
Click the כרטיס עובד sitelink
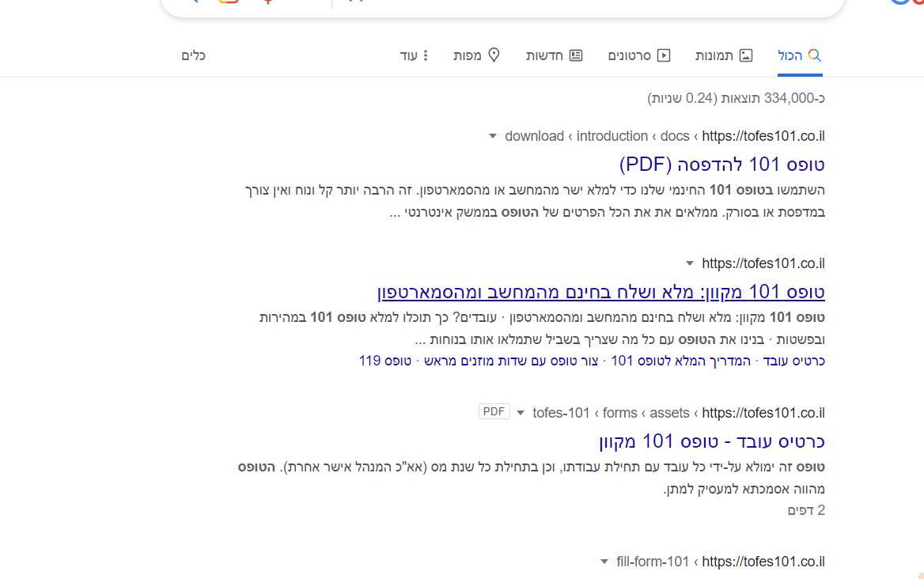click(x=793, y=361)
